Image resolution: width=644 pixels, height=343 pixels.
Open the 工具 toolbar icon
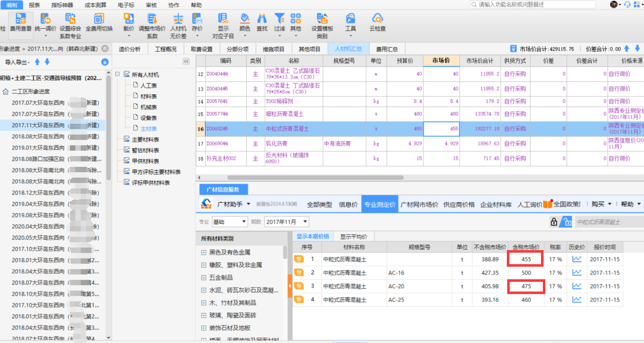[351, 25]
